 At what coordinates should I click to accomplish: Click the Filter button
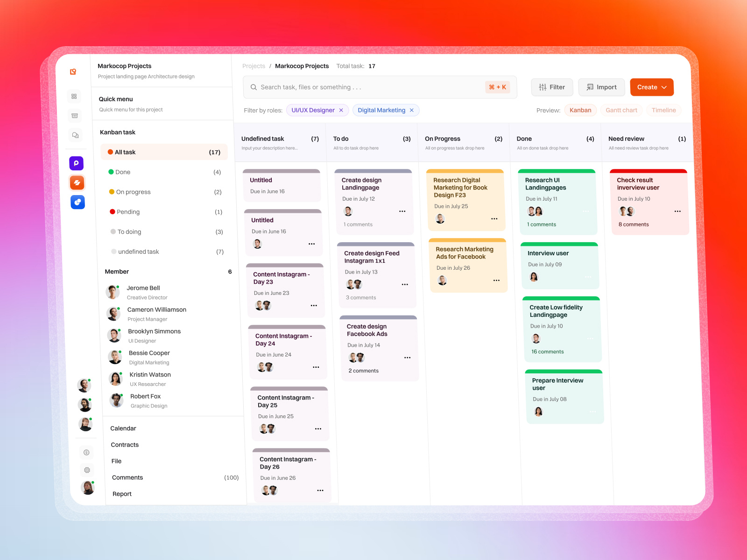(552, 87)
